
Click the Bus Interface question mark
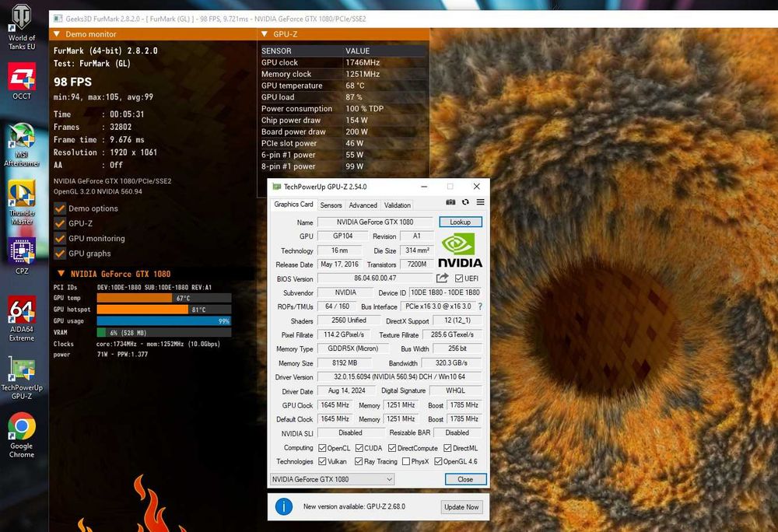tap(480, 306)
